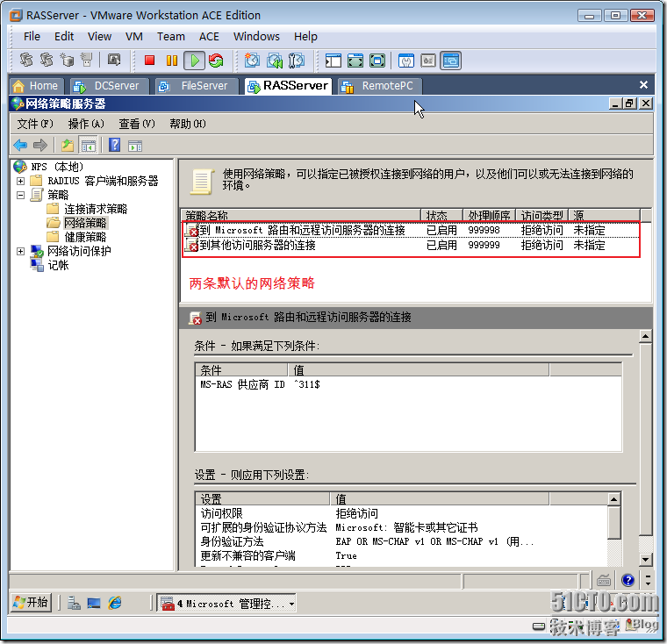This screenshot has width=667, height=644.
Task: Open the VMware Edit menu
Action: click(x=64, y=37)
